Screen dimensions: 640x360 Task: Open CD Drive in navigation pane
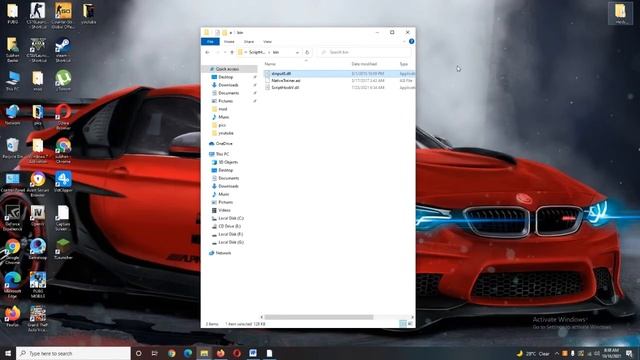[x=229, y=226]
